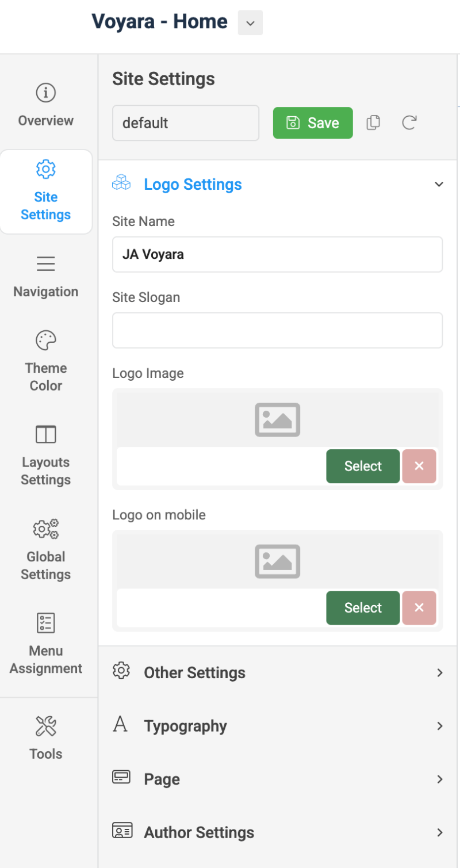The height and width of the screenshot is (868, 460).
Task: Click the Voyara - Home title
Action: tap(159, 22)
